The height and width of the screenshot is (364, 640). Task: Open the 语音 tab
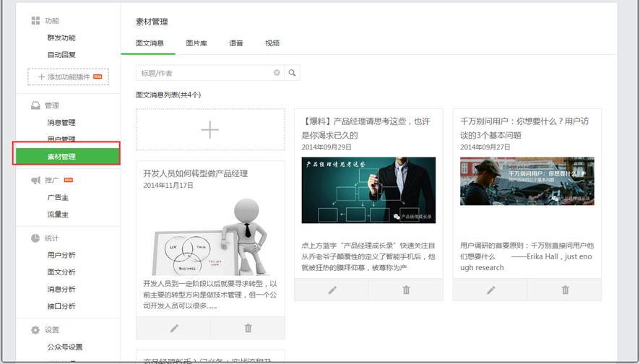coord(236,43)
